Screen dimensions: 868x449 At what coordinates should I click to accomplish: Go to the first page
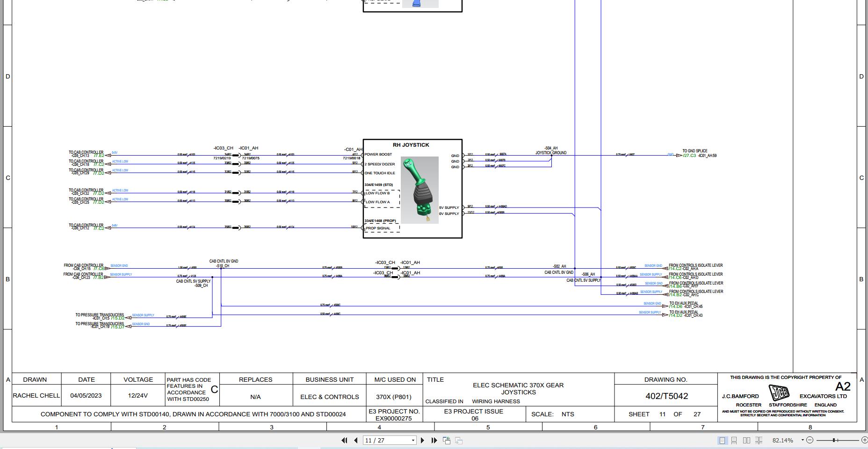(344, 440)
